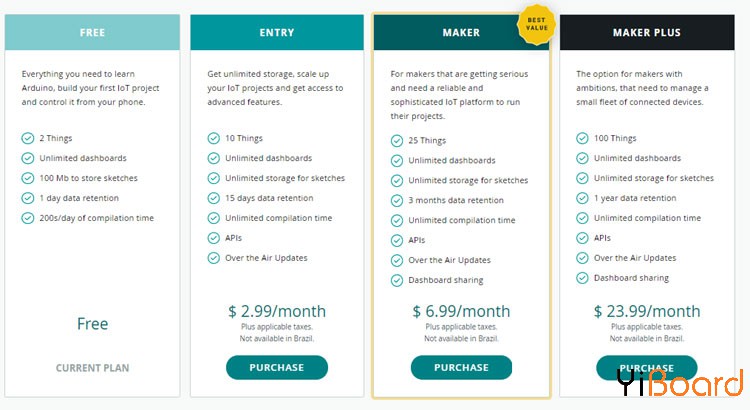Image resolution: width=750 pixels, height=410 pixels.
Task: Click checkmark next to 1 day data retention
Action: pos(28,198)
